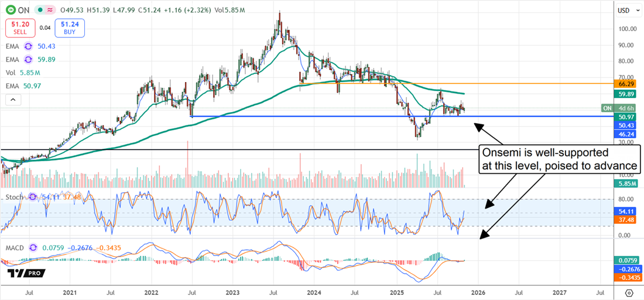Select the Vol 5.85M legend row
This screenshot has height=300, width=644.
tap(22, 73)
